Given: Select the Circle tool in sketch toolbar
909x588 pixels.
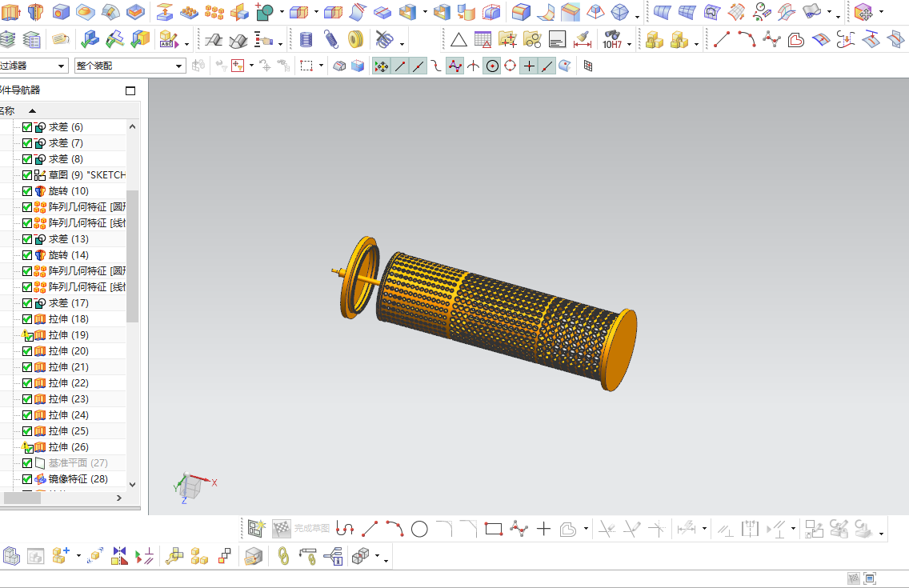Looking at the screenshot, I should 419,528.
